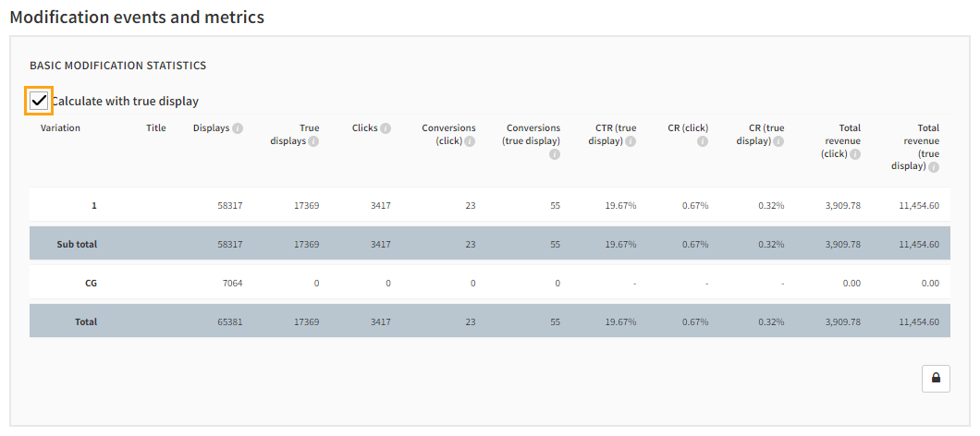This screenshot has width=980, height=436.
Task: Show info for Total revenue (click)
Action: (x=854, y=154)
